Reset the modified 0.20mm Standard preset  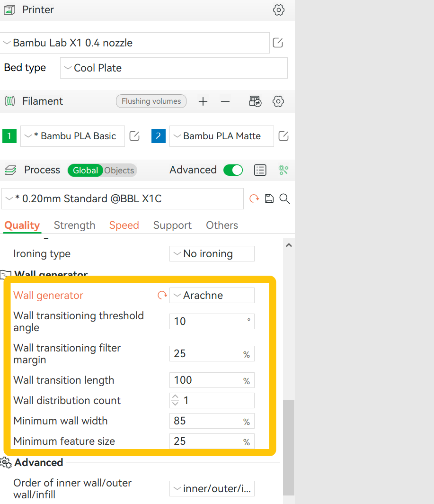(254, 198)
